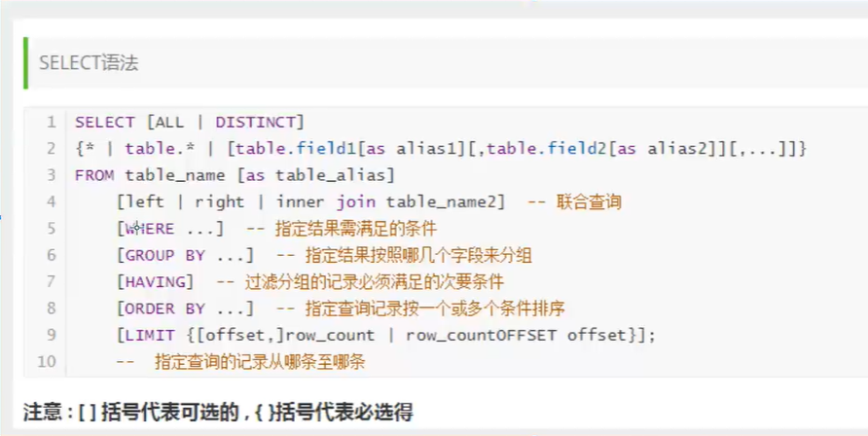Click the FROM keyword on line 3
868x436 pixels.
(94, 175)
